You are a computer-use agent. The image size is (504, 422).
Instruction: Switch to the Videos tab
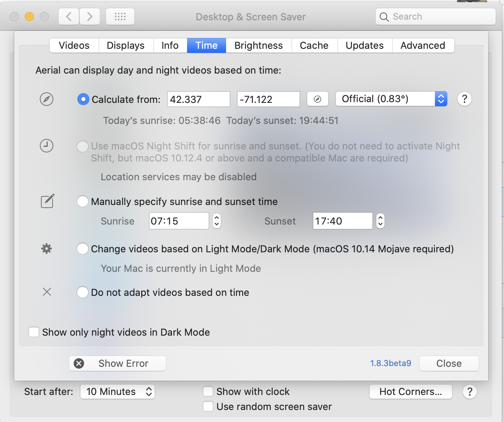tap(74, 45)
